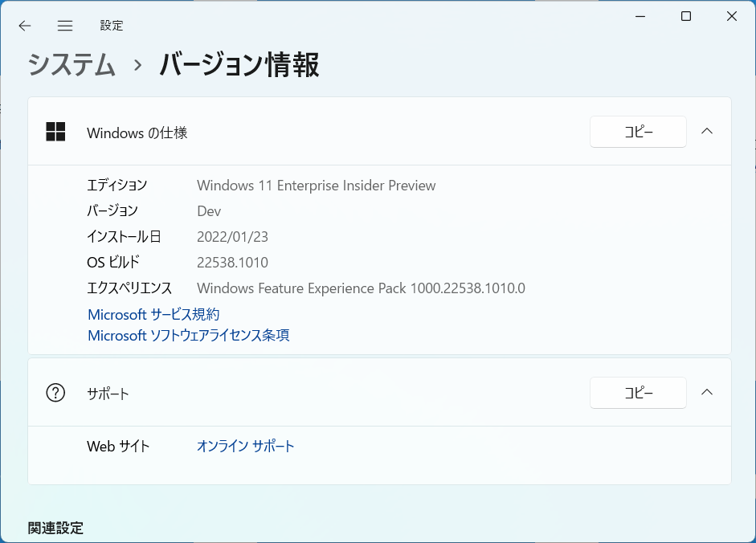Select the バージョン情報 page title
The height and width of the screenshot is (543, 756).
click(x=239, y=64)
